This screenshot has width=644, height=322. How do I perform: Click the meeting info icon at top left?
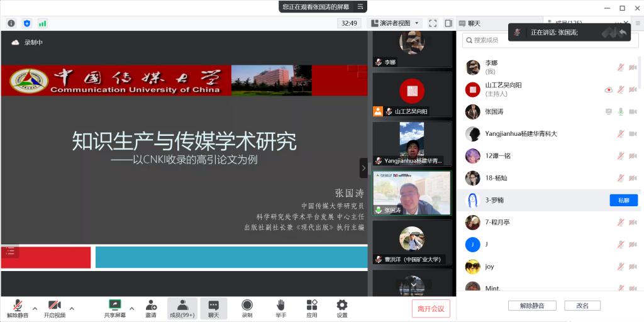(11, 23)
